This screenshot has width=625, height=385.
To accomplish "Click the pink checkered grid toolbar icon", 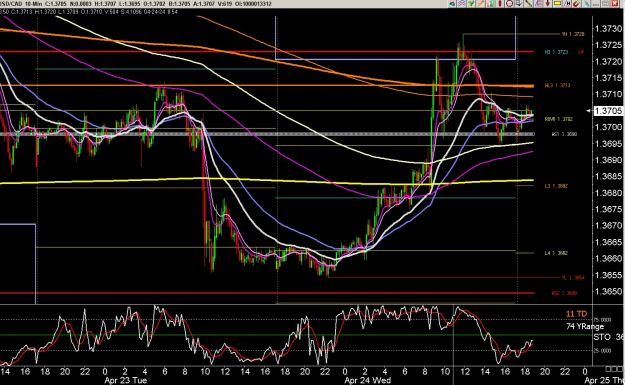I will pos(461,4).
